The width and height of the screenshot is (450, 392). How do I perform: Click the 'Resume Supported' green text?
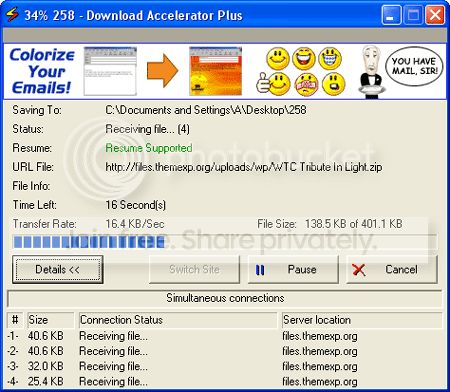149,148
